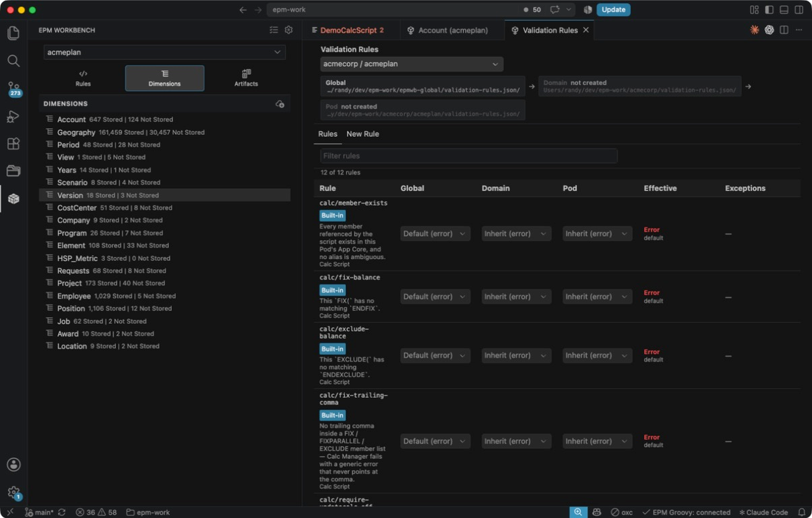This screenshot has height=518, width=812.
Task: Click the remote window icon in the status bar
Action: [9, 512]
